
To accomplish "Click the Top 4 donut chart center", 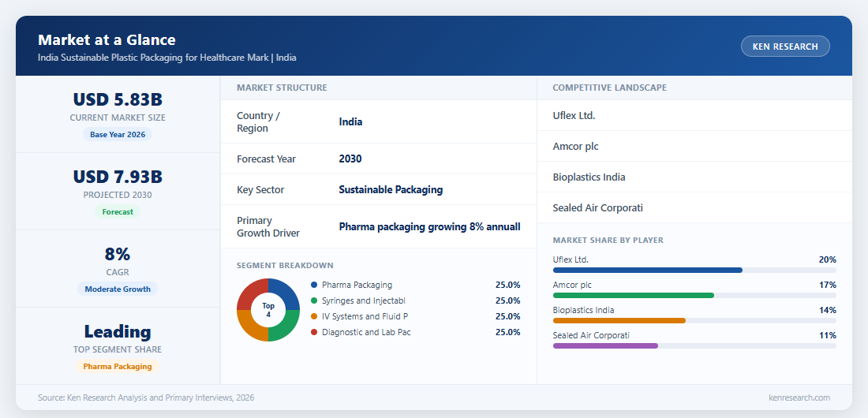I will click(x=268, y=310).
